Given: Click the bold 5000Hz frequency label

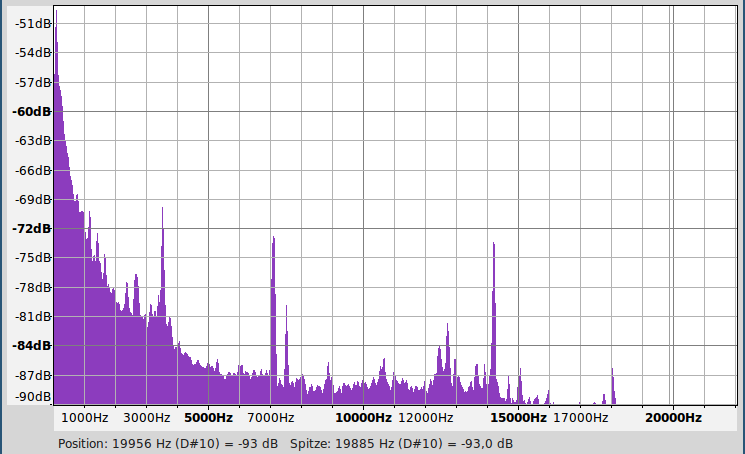Looking at the screenshot, I should click(209, 418).
